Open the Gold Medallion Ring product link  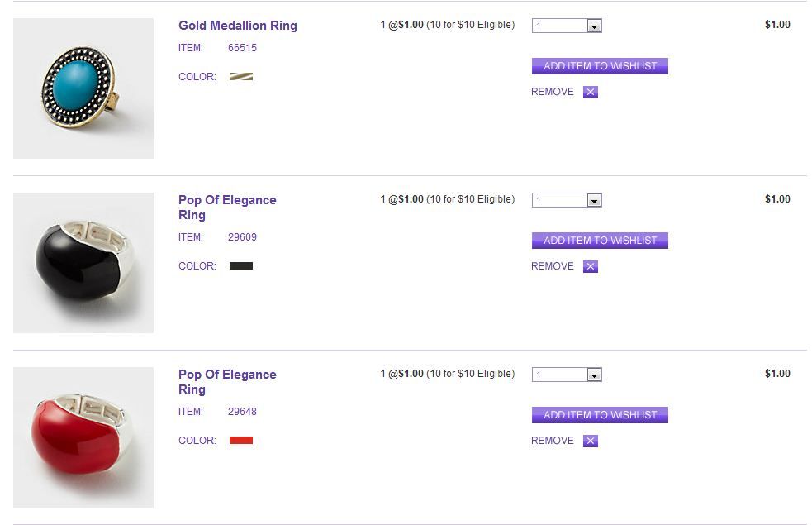238,26
